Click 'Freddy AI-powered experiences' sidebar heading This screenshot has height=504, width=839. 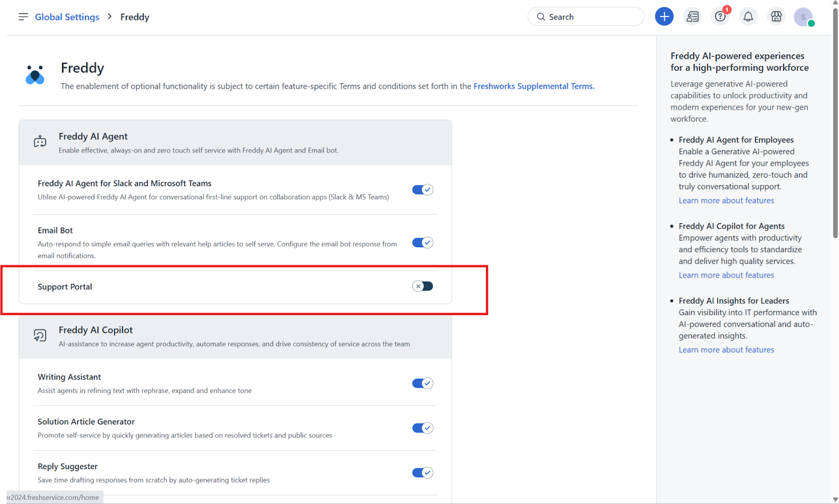[739, 62]
